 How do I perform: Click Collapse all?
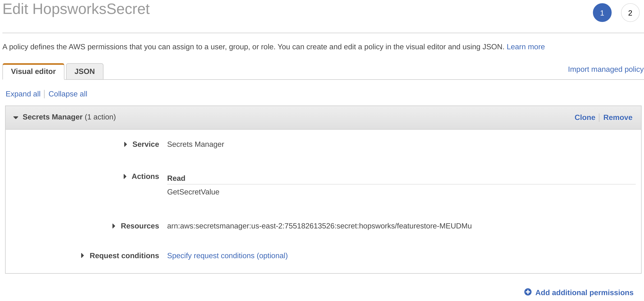(68, 94)
